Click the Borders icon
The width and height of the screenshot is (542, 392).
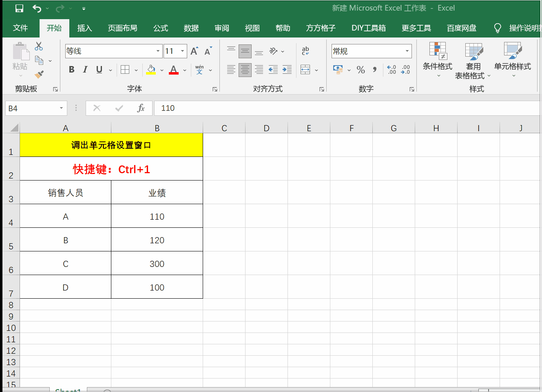(125, 70)
